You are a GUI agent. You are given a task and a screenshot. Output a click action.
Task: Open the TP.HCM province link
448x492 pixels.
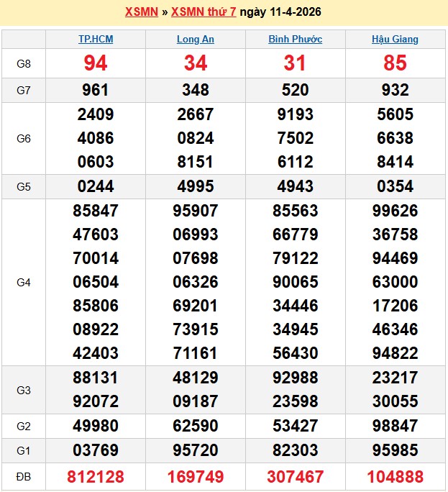tap(96, 40)
